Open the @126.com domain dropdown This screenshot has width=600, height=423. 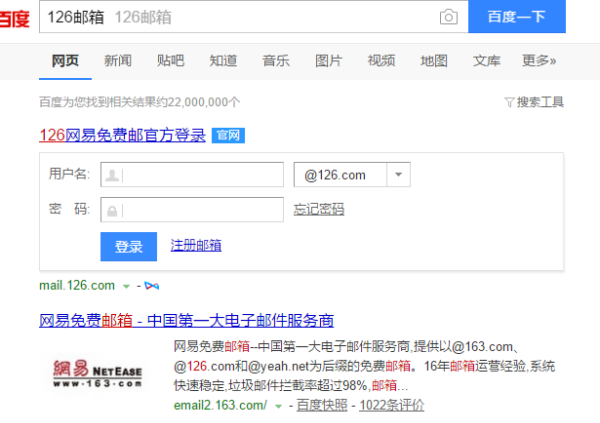coord(352,175)
